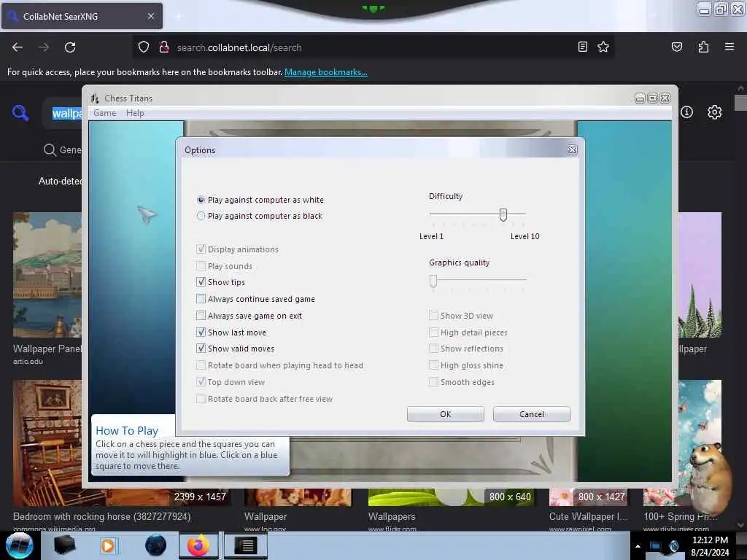The width and height of the screenshot is (747, 560).
Task: Enable Always save game on exit
Action: (201, 316)
